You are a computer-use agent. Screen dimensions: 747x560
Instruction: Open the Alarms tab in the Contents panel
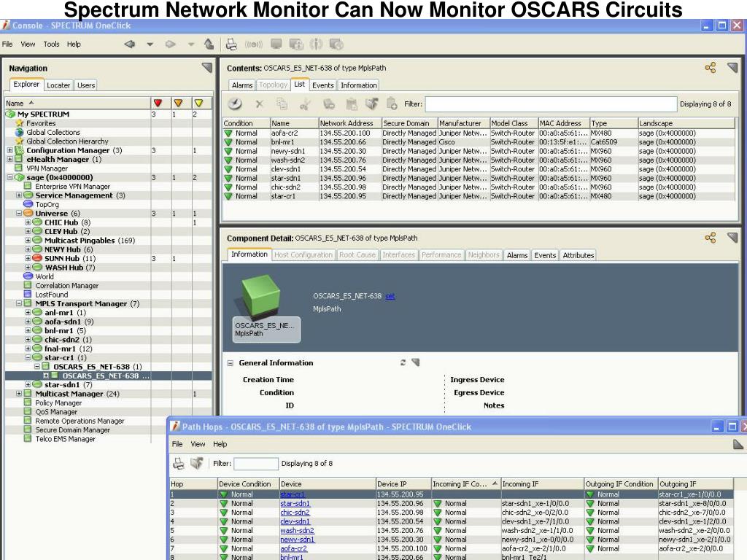(x=242, y=85)
